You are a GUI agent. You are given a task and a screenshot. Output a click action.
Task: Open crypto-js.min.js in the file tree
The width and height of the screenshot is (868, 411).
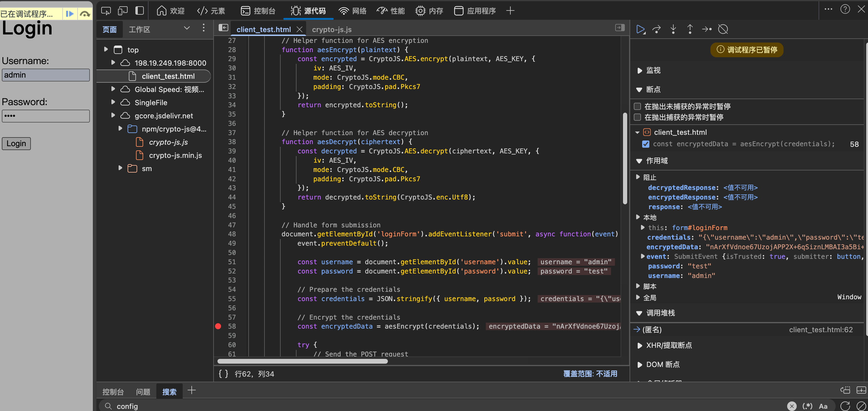(175, 155)
